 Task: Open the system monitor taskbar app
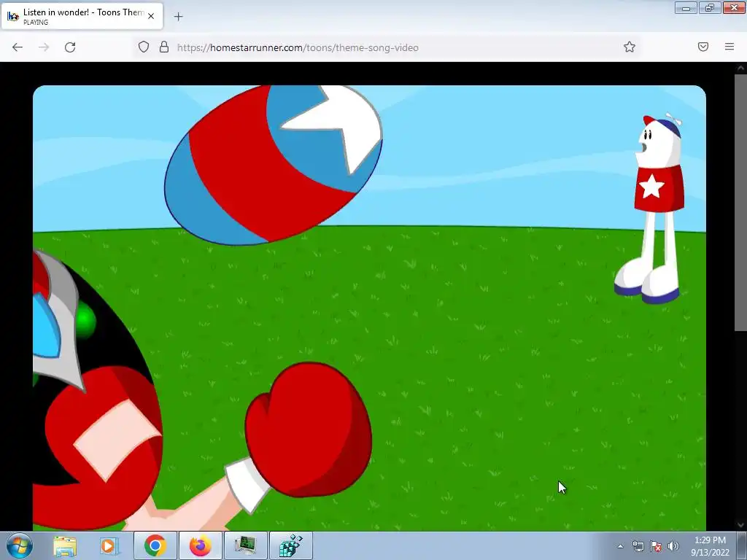[x=245, y=545]
